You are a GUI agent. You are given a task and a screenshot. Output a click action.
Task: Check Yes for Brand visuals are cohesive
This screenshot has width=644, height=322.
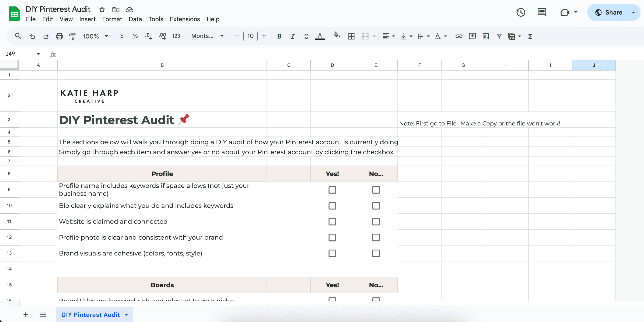pyautogui.click(x=332, y=253)
